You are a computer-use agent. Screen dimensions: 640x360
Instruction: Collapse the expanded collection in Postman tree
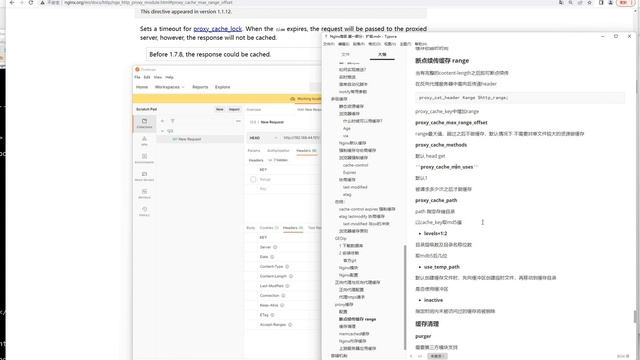pos(162,131)
